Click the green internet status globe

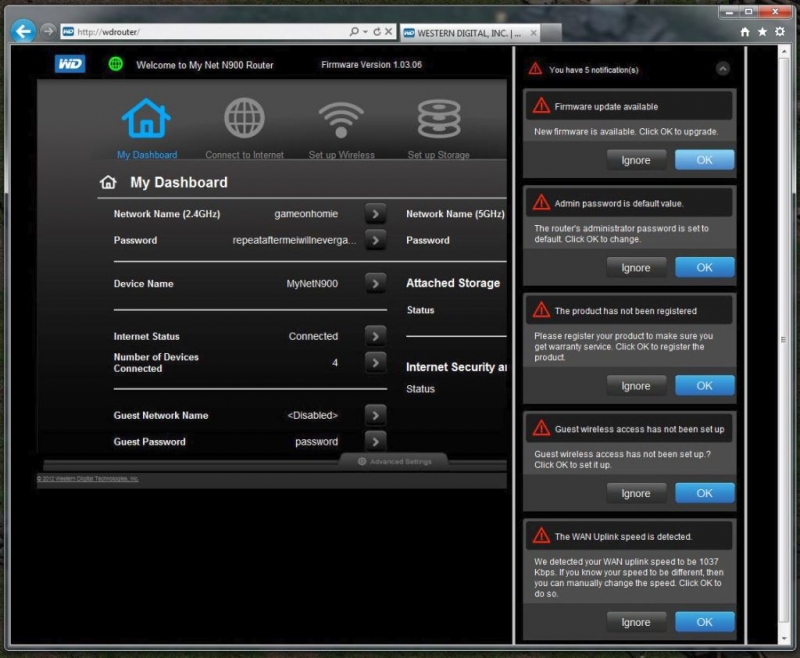point(116,64)
